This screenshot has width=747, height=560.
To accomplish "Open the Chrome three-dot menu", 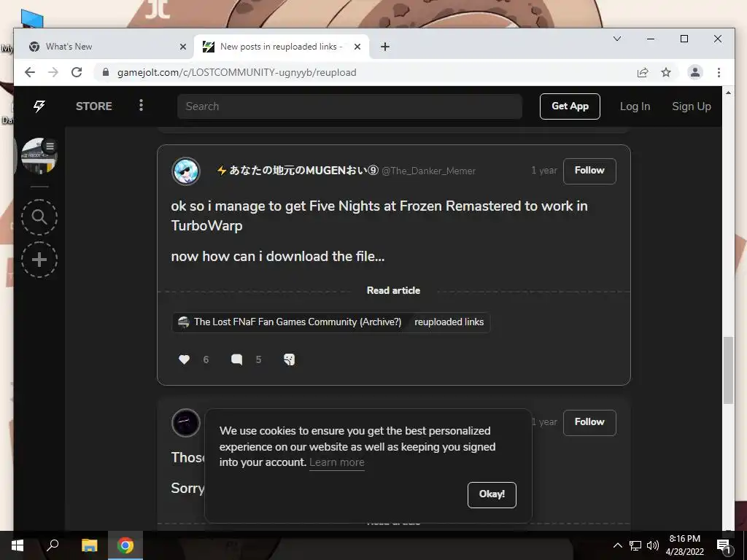I will tap(719, 72).
